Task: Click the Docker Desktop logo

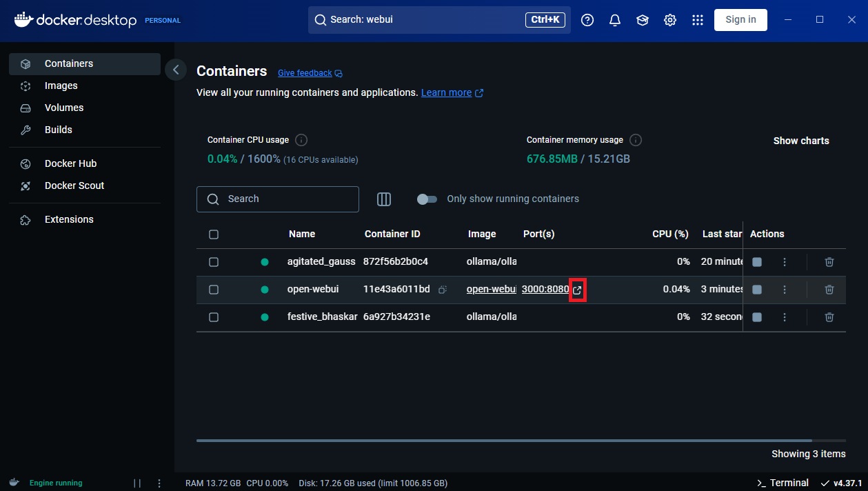Action: (x=76, y=20)
